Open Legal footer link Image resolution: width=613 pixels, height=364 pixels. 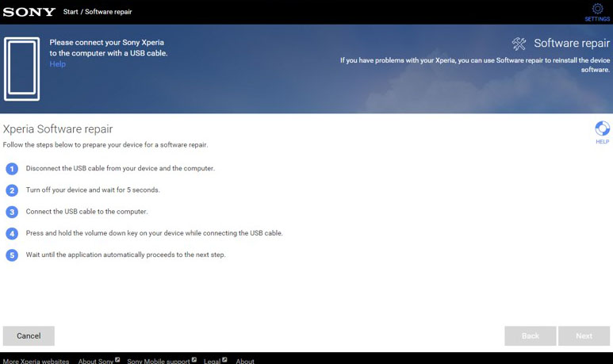[x=213, y=361]
